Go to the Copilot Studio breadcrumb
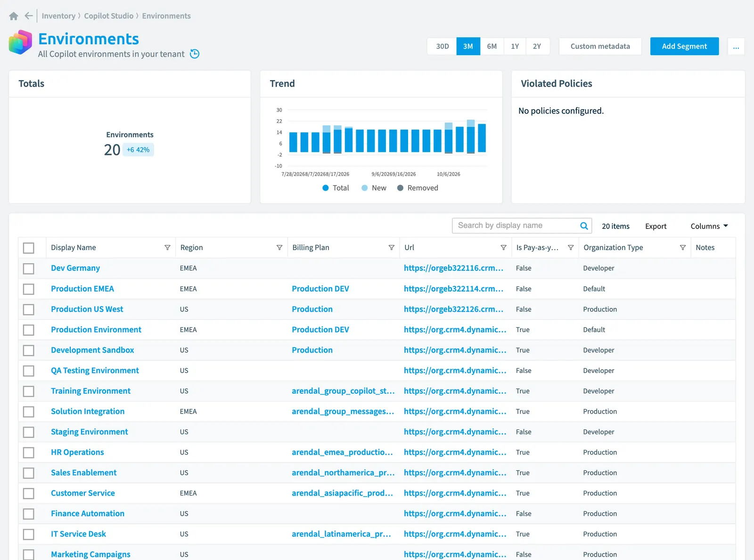Screen dimensions: 754x560 pyautogui.click(x=109, y=16)
